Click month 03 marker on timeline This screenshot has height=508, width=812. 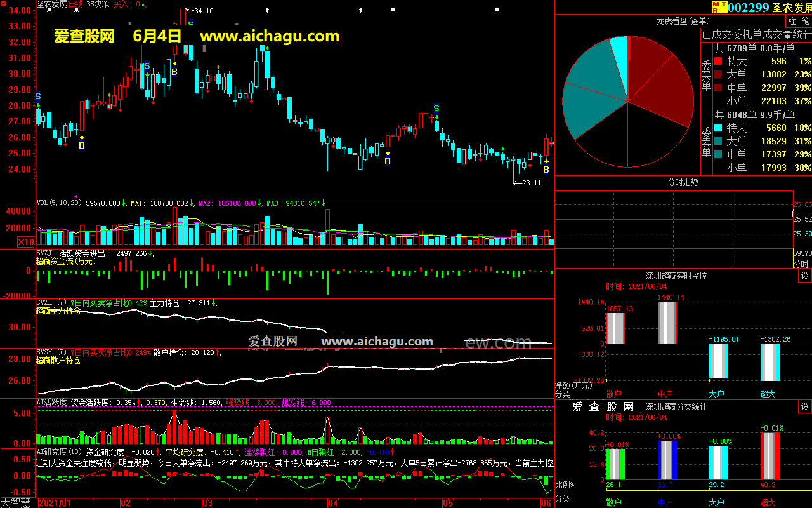207,503
